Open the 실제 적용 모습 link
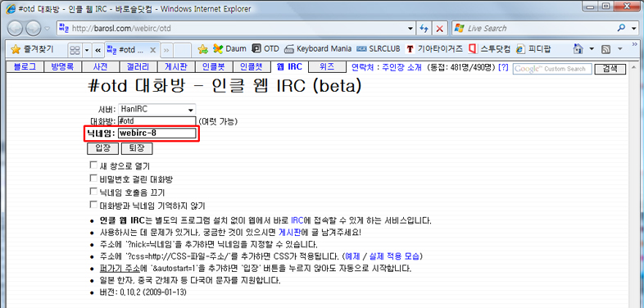This screenshot has height=308, width=644. click(394, 256)
